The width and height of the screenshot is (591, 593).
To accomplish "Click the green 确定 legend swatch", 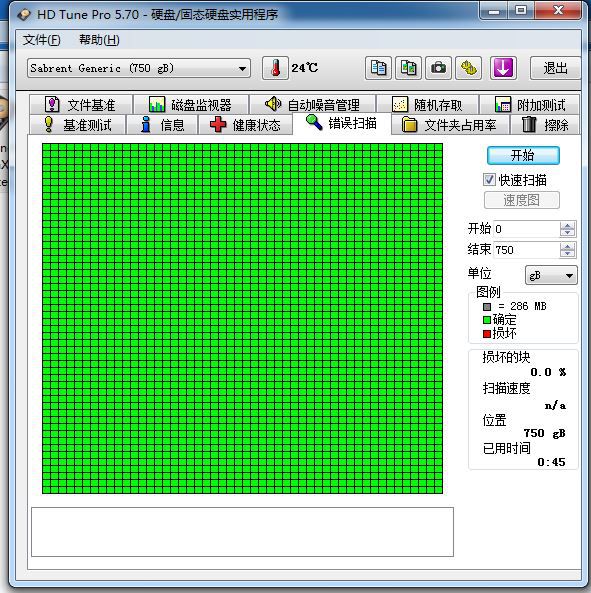I will point(487,320).
